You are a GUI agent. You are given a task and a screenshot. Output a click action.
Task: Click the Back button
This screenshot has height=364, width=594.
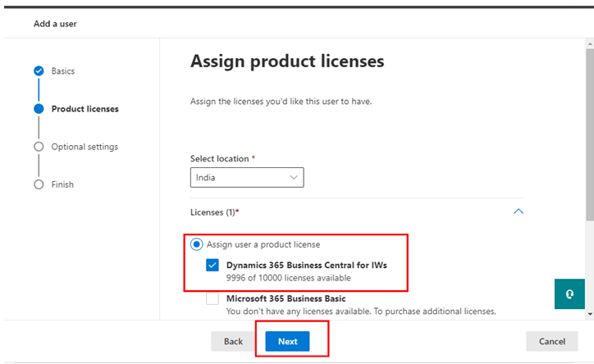pyautogui.click(x=233, y=341)
